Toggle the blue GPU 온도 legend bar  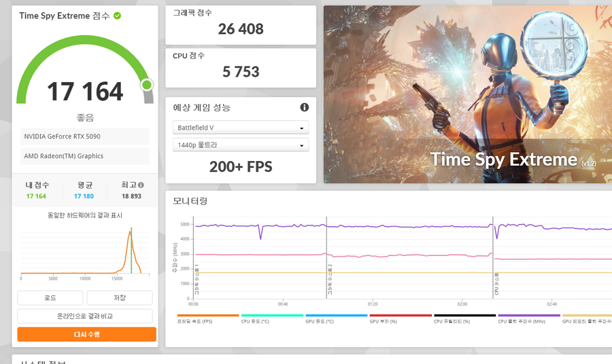click(x=337, y=315)
